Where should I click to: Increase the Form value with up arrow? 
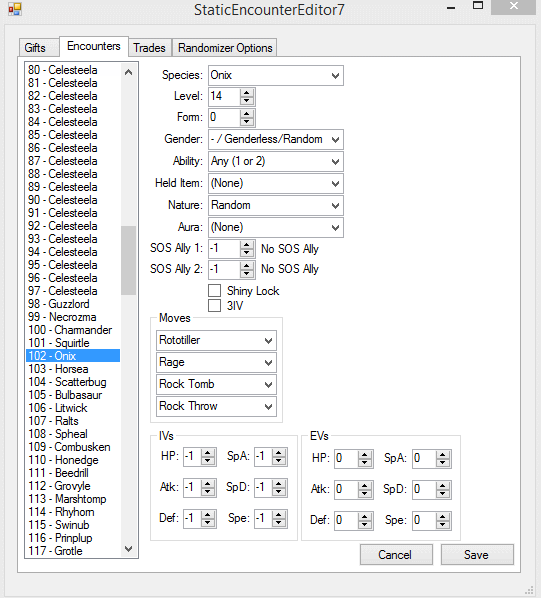(x=247, y=114)
